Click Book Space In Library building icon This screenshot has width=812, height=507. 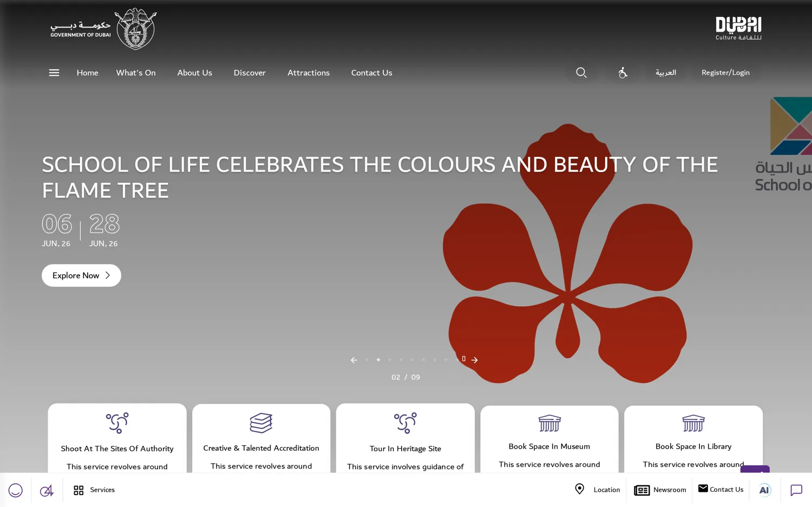[x=693, y=423]
